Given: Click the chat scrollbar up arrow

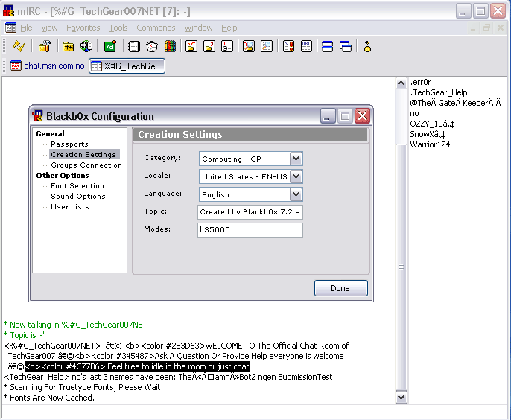Looking at the screenshot, I should (401, 83).
